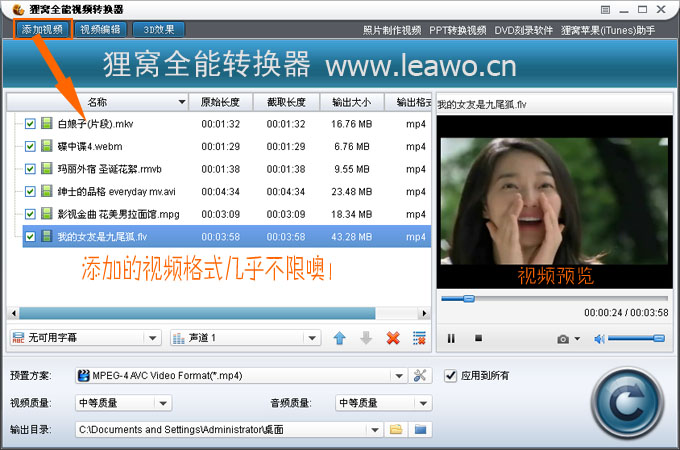Click the 添加视频 add video button
Screen dimensions: 680x450
42,29
